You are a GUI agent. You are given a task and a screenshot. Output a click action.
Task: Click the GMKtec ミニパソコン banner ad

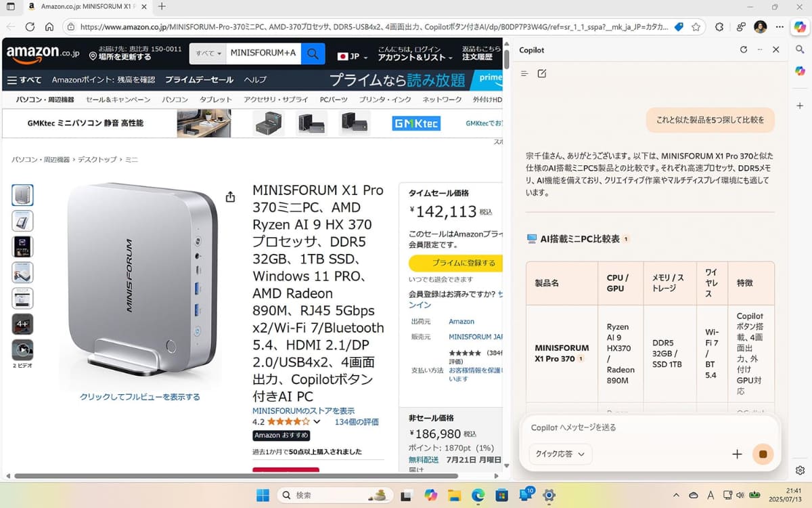252,123
